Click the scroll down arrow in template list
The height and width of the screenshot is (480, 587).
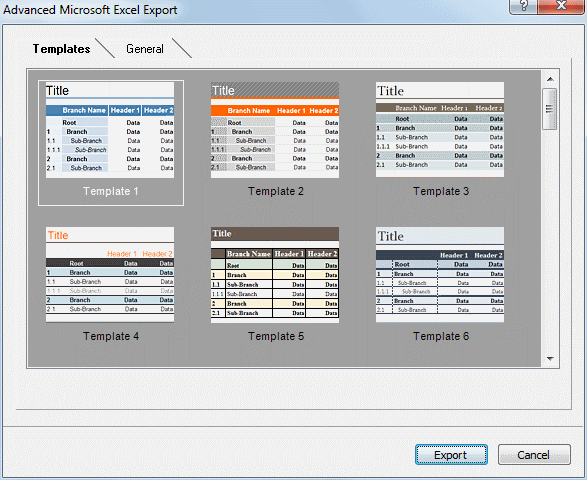[550, 359]
